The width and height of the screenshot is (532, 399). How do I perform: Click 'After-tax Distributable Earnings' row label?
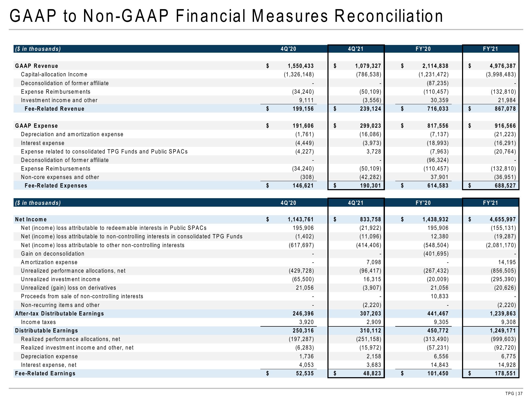click(60, 314)
